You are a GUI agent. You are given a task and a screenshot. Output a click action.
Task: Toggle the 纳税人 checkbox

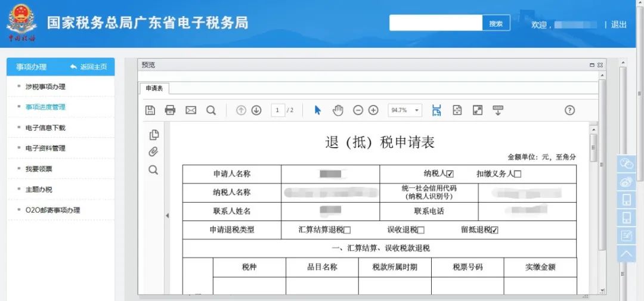450,174
